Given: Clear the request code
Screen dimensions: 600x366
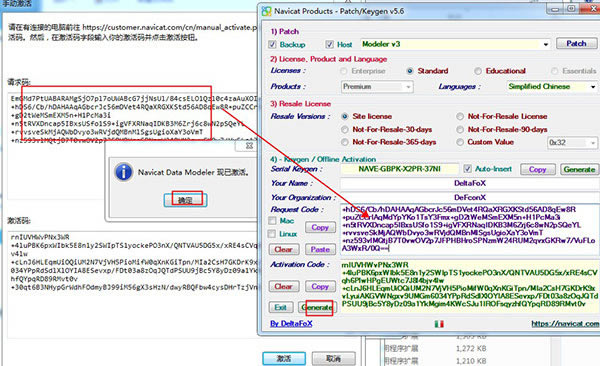Looking at the screenshot, I should (283, 250).
